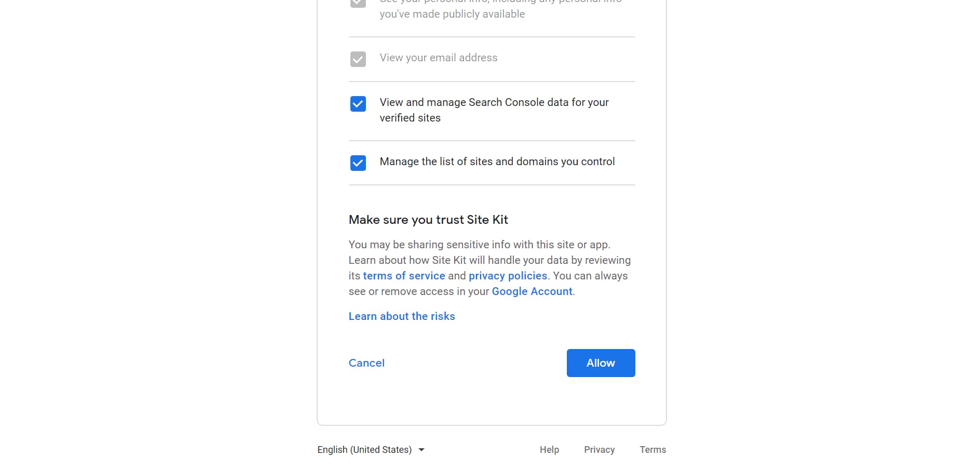Screen dimensions: 980x469
Task: Select the grayed email address permission checkmark
Action: [x=358, y=59]
